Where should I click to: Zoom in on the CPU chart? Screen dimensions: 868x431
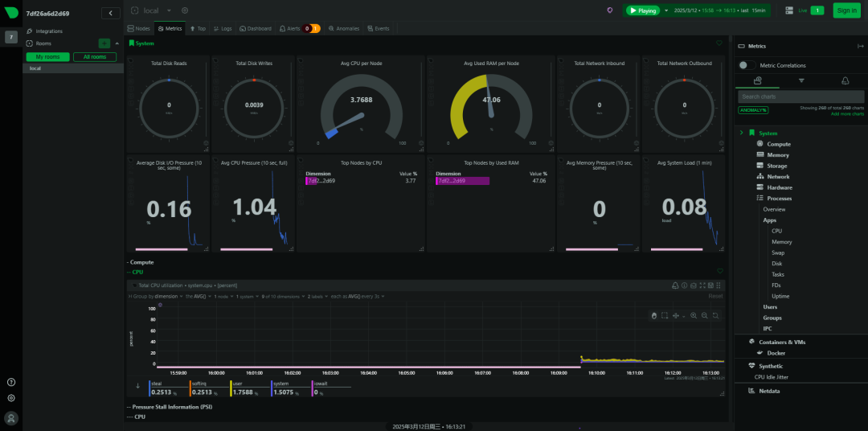[694, 315]
